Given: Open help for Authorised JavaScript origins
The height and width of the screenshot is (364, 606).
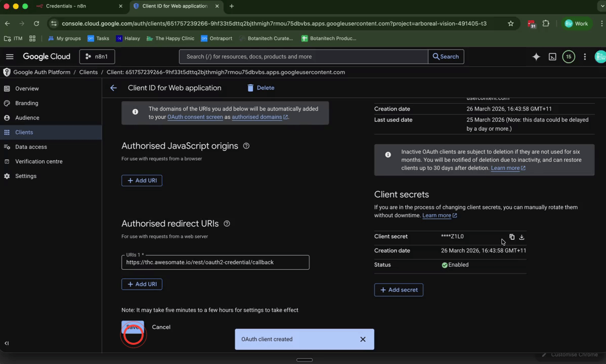Looking at the screenshot, I should coord(246,146).
